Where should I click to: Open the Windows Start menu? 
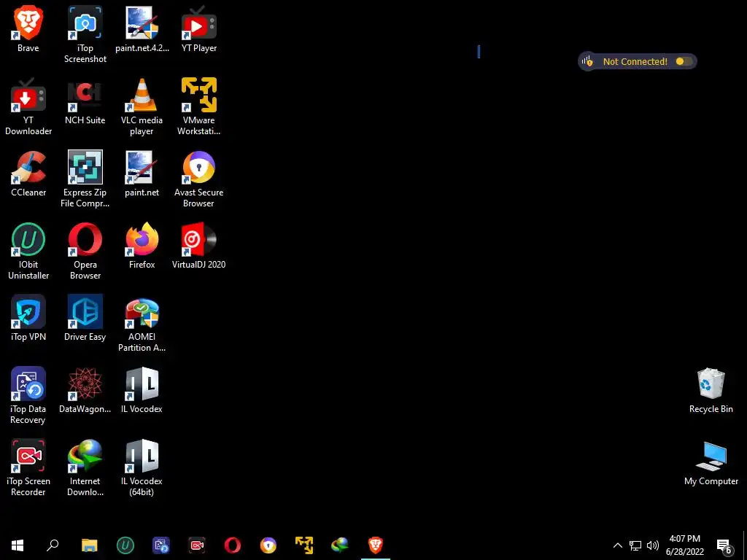tap(18, 545)
